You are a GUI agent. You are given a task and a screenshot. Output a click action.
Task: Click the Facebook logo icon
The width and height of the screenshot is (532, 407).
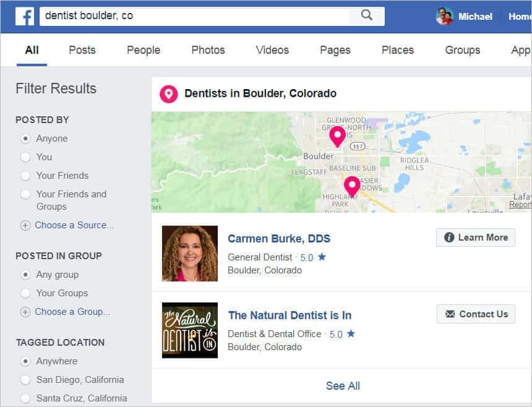25,16
